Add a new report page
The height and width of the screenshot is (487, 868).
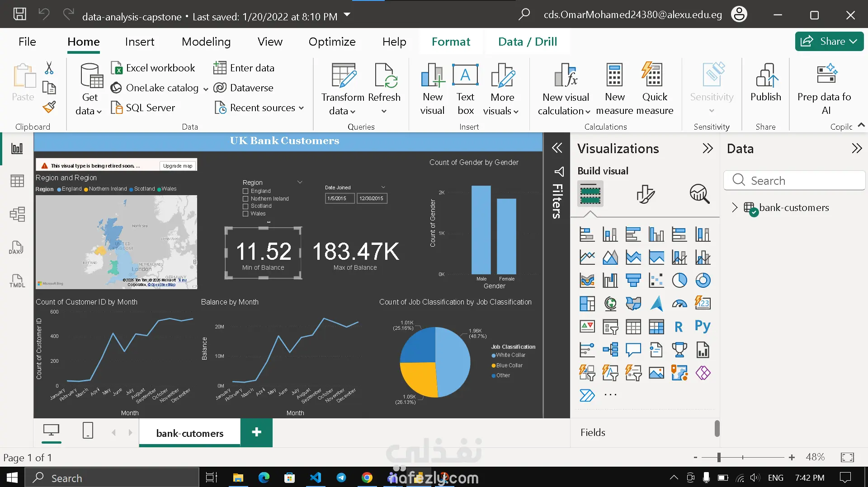[x=256, y=432]
